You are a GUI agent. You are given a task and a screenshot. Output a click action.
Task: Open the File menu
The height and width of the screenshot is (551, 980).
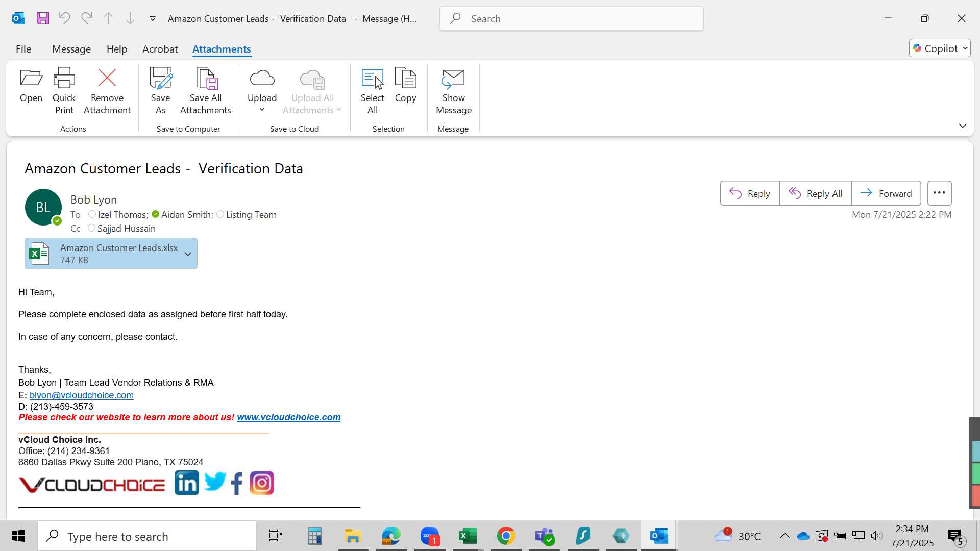point(23,49)
